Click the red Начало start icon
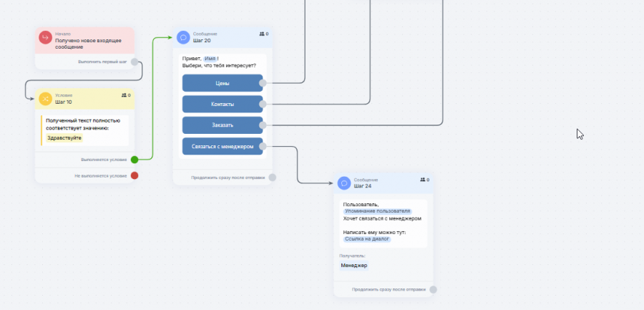Image resolution: width=644 pixels, height=310 pixels. pos(45,37)
